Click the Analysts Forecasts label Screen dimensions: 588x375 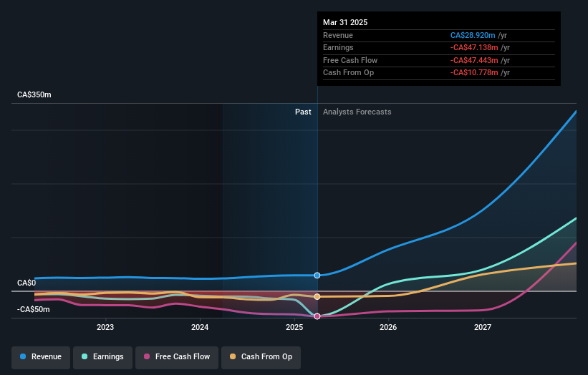coord(357,112)
